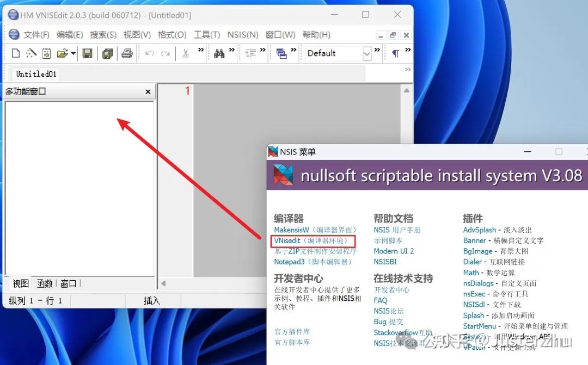
Task: Click the save all files icon
Action: [108, 54]
